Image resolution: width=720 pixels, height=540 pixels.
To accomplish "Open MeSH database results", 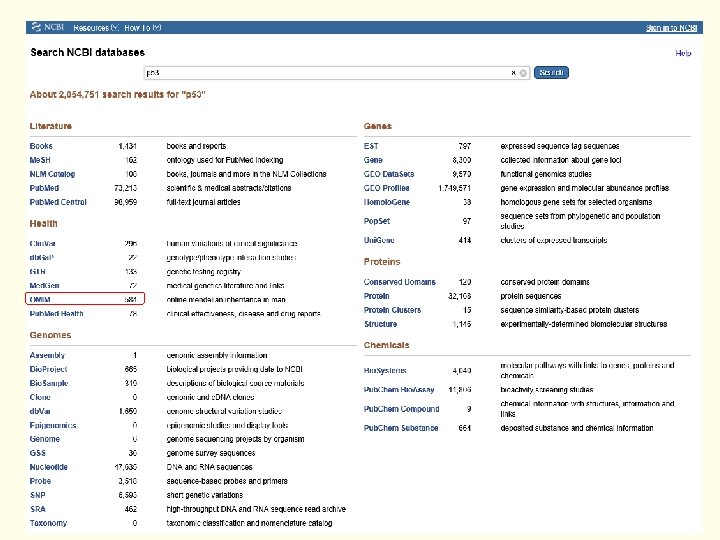I will tap(40, 160).
